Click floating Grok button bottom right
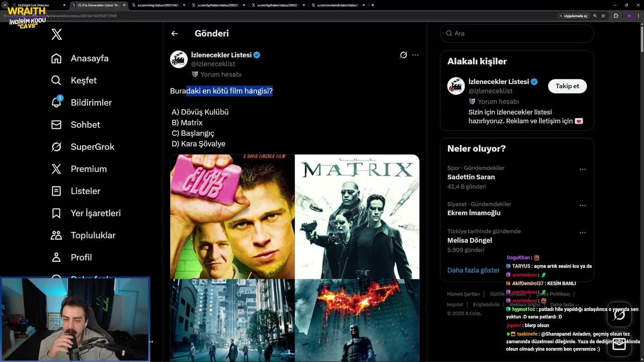The height and width of the screenshot is (362, 644). (619, 315)
